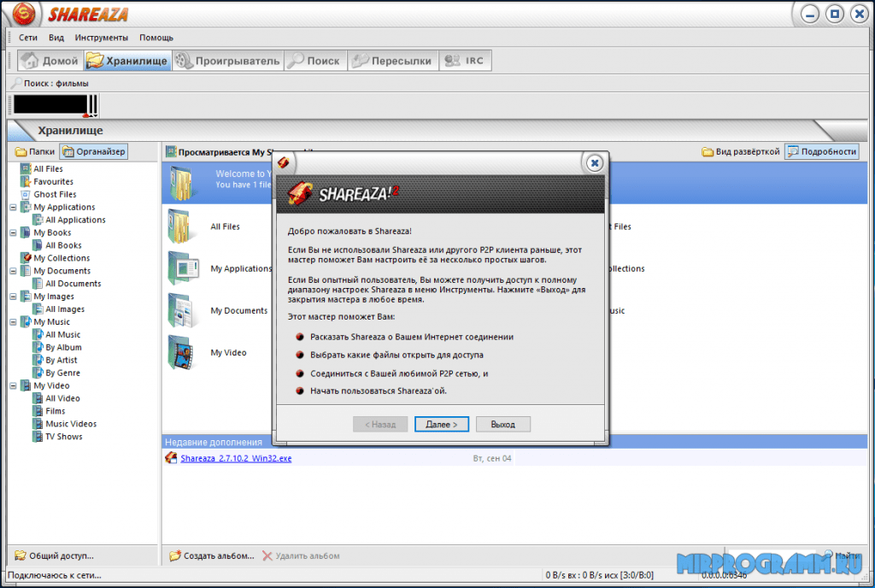Open the Помощь menu
This screenshot has width=875, height=588.
[x=156, y=38]
